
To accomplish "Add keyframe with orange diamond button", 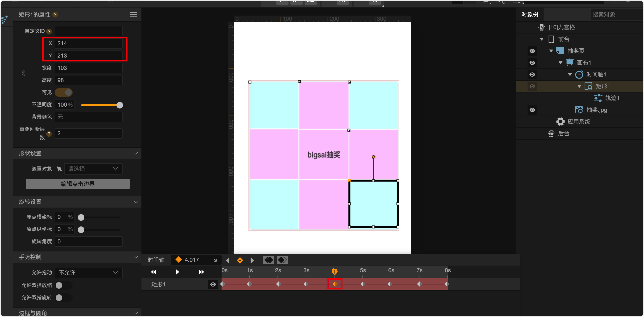I will coord(240,260).
